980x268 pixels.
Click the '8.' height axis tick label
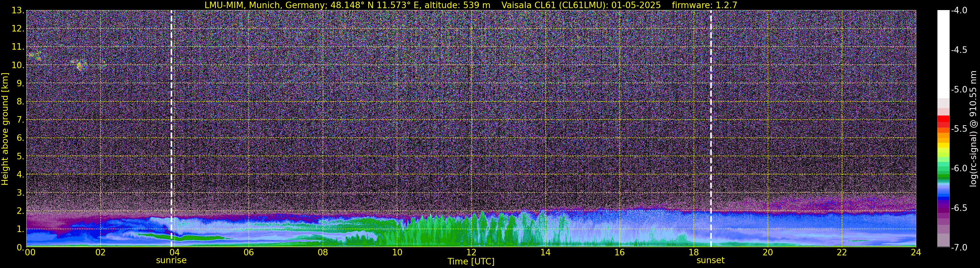pyautogui.click(x=20, y=101)
